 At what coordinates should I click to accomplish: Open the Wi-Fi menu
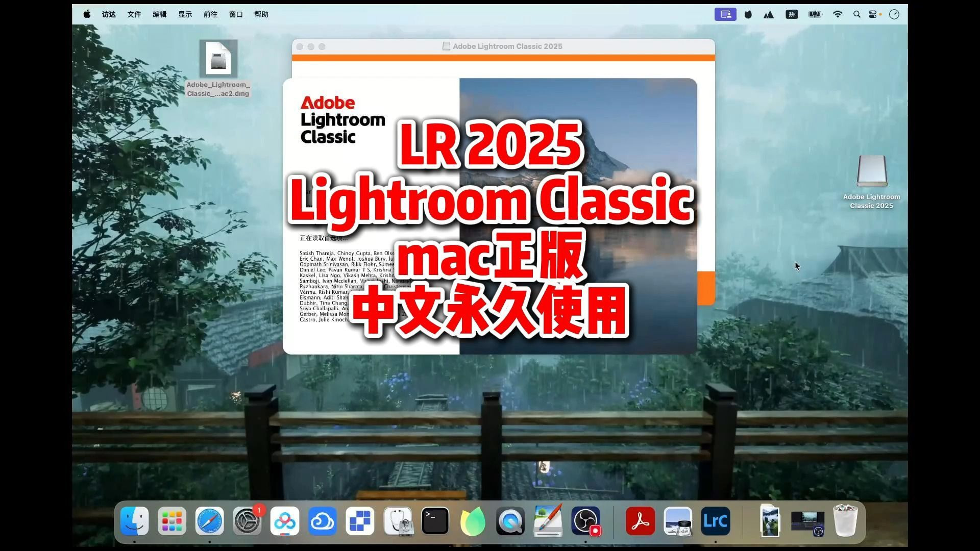coord(838,14)
